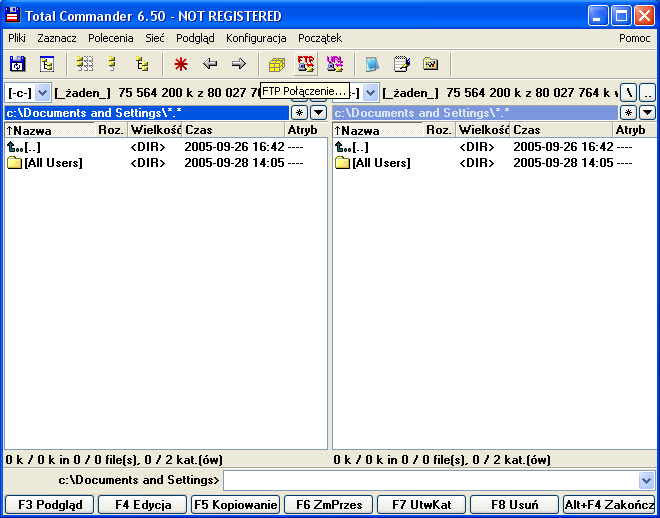Click the notepad with pencil icon
This screenshot has height=518, width=660.
coord(402,64)
